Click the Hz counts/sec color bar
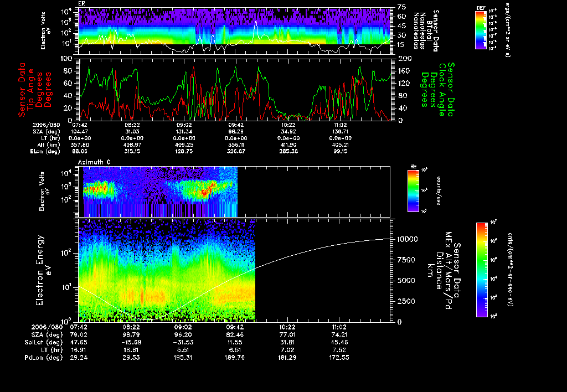The height and width of the screenshot is (392, 567). point(413,191)
